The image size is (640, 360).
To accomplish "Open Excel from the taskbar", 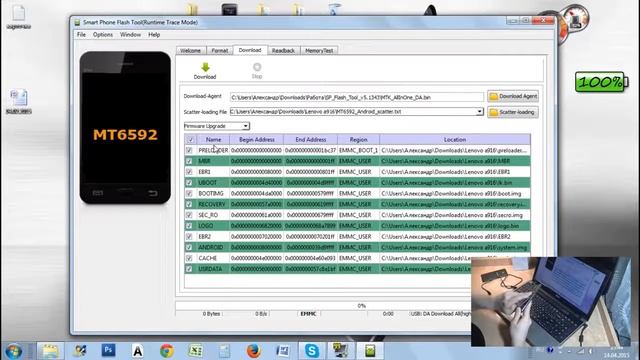I will 196,351.
